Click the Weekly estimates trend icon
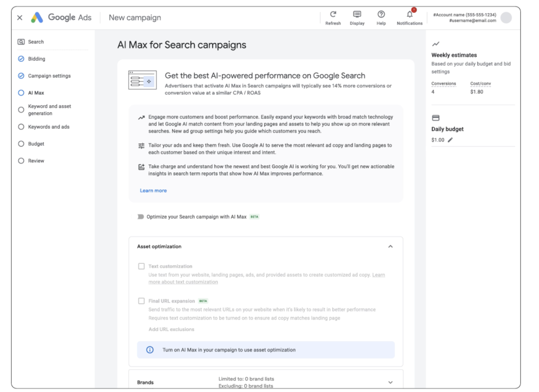This screenshot has width=539, height=392. 435,44
